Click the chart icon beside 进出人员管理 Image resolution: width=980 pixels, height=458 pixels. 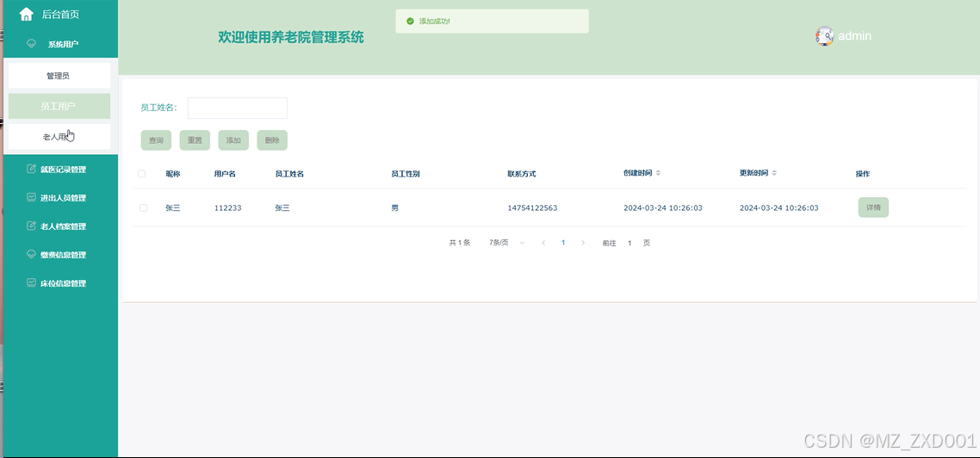click(31, 197)
